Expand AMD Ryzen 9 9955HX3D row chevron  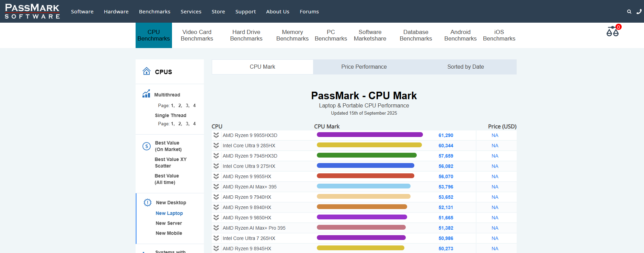pyautogui.click(x=216, y=135)
